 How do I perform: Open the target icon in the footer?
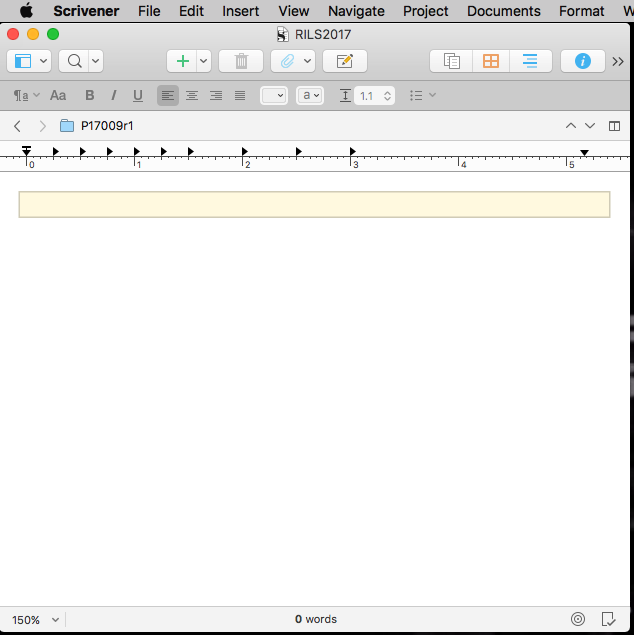pos(578,620)
